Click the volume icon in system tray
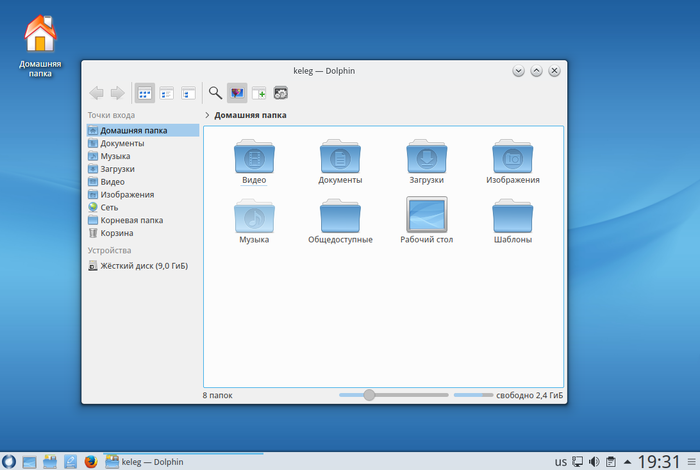 tap(594, 462)
